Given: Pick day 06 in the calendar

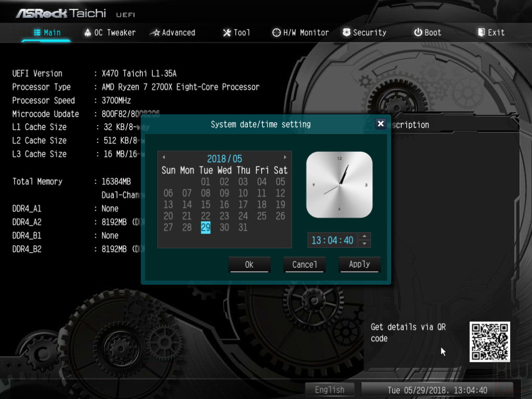Looking at the screenshot, I should 168,193.
